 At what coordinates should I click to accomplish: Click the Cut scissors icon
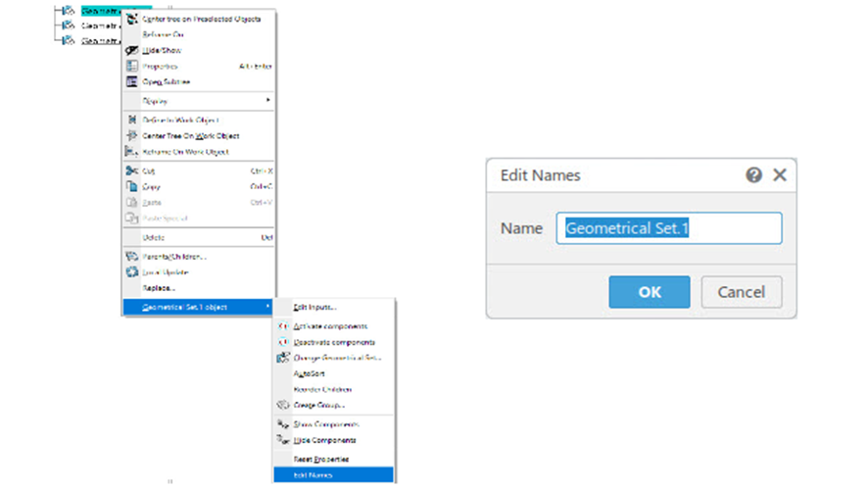pyautogui.click(x=131, y=171)
